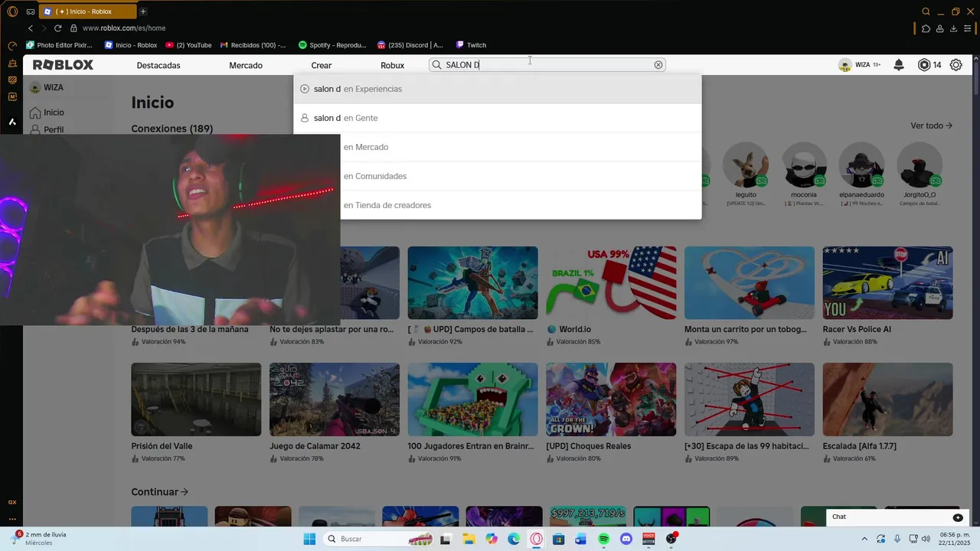Click the browser back arrow
The image size is (980, 551).
31,28
